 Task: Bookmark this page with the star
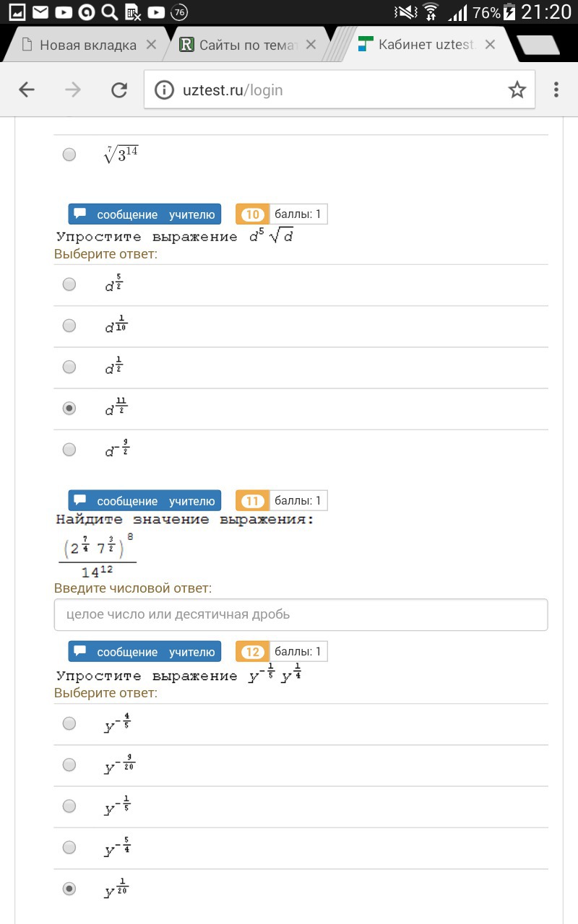517,90
